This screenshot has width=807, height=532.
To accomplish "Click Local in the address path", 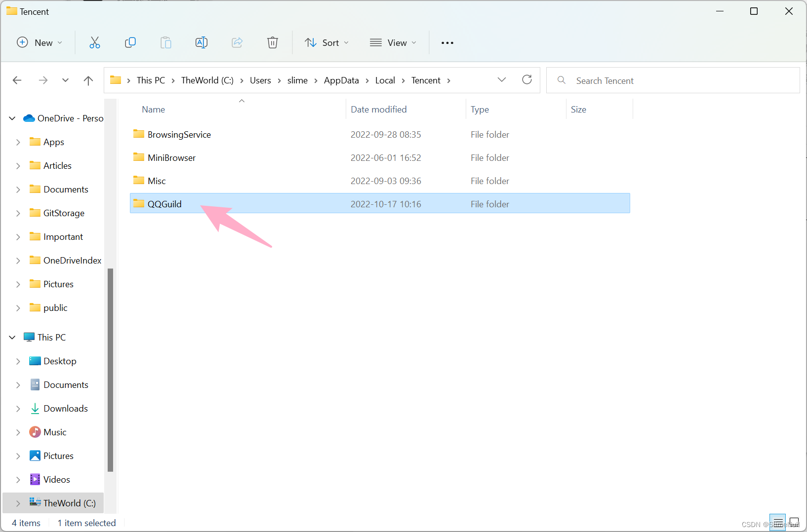I will (x=385, y=80).
